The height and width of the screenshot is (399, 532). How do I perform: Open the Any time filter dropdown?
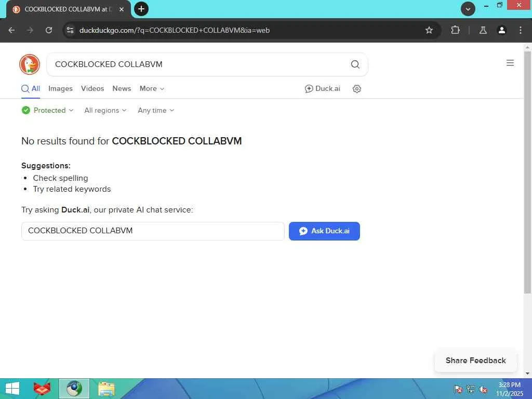coord(156,110)
